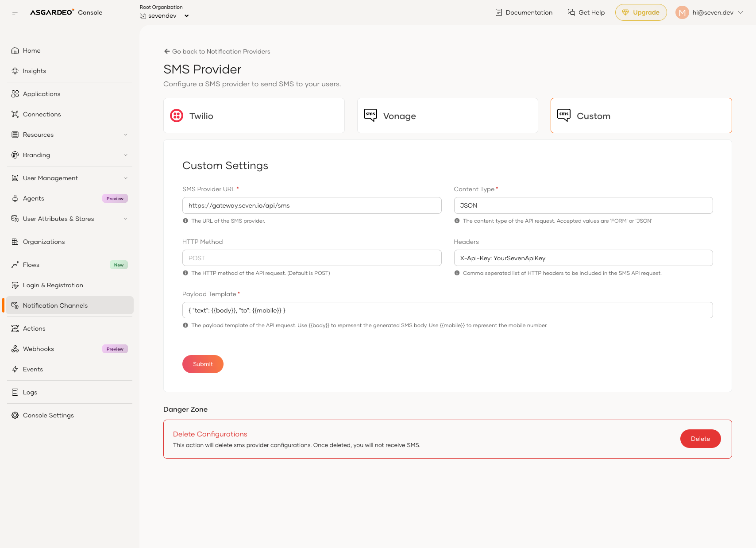
Task: Open Insights via its lightbulb icon
Action: point(15,71)
